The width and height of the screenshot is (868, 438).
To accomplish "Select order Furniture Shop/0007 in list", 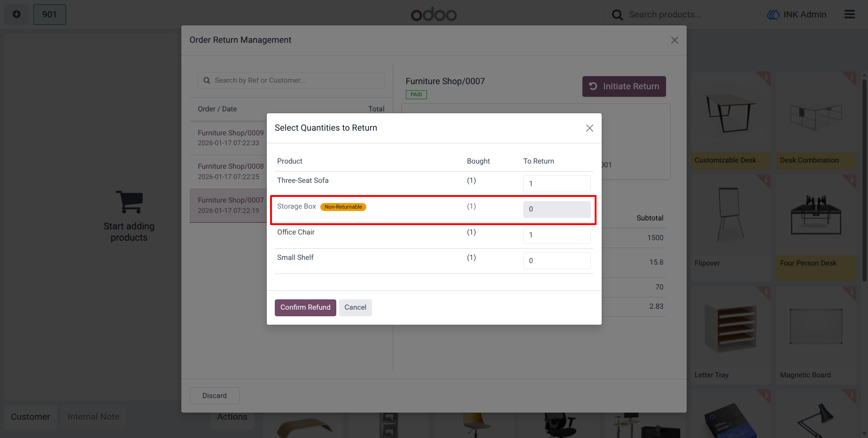I will pyautogui.click(x=229, y=205).
